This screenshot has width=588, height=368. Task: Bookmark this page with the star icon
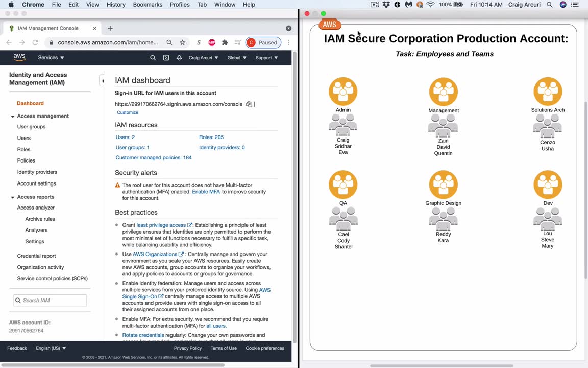pyautogui.click(x=183, y=42)
